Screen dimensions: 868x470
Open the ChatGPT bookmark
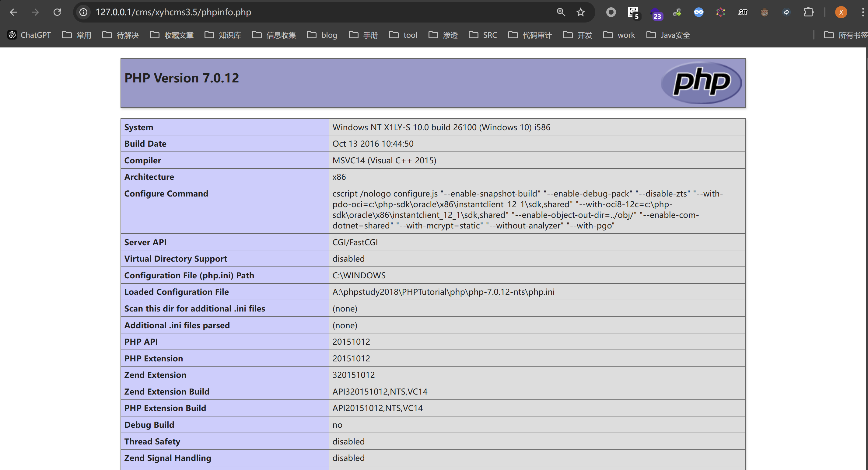click(x=29, y=35)
